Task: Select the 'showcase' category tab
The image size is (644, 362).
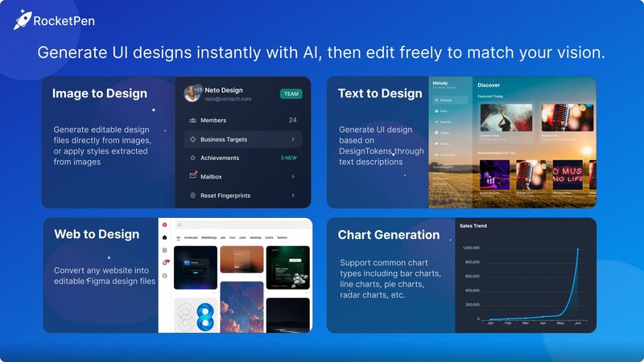Action: (190, 238)
